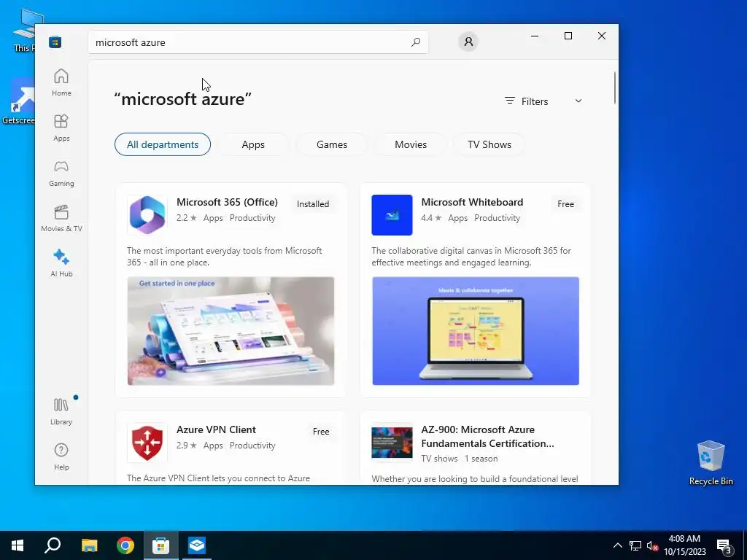Viewport: 747px width, 560px height.
Task: Open the user account profile icon
Action: coord(468,42)
